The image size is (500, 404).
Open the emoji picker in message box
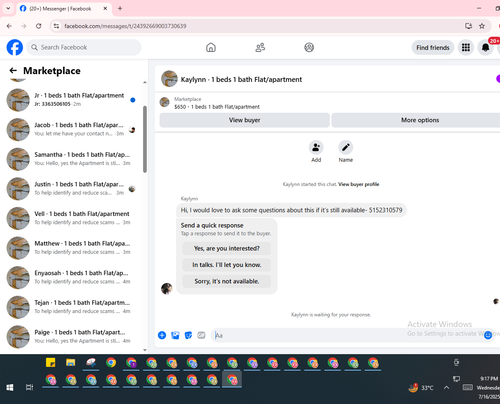coord(488,335)
